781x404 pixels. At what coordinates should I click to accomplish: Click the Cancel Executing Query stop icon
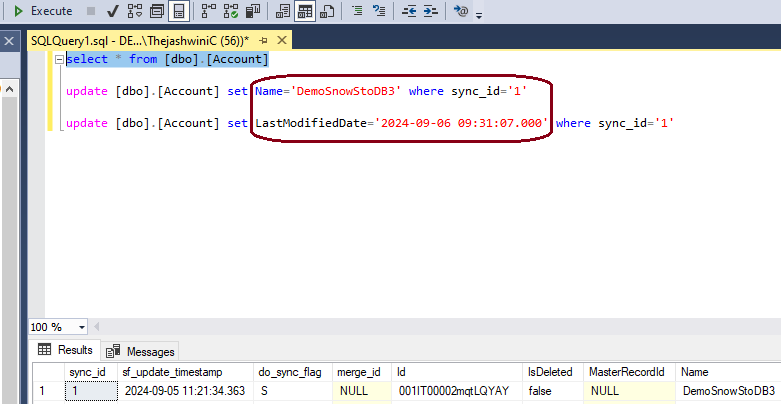coord(91,11)
